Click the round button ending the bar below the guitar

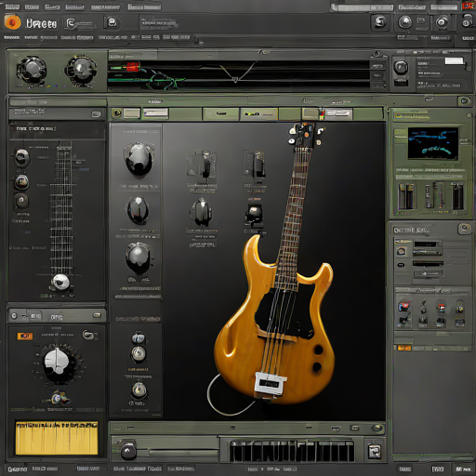(377, 429)
